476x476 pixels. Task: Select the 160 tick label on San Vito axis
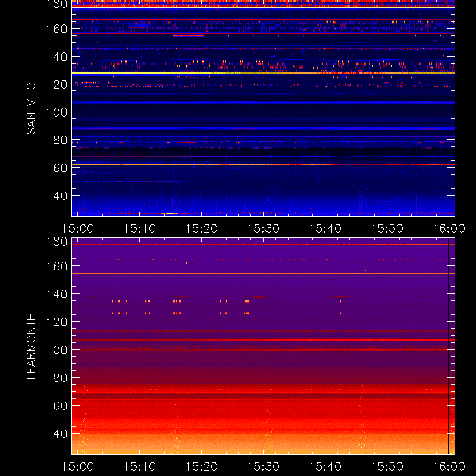click(57, 29)
